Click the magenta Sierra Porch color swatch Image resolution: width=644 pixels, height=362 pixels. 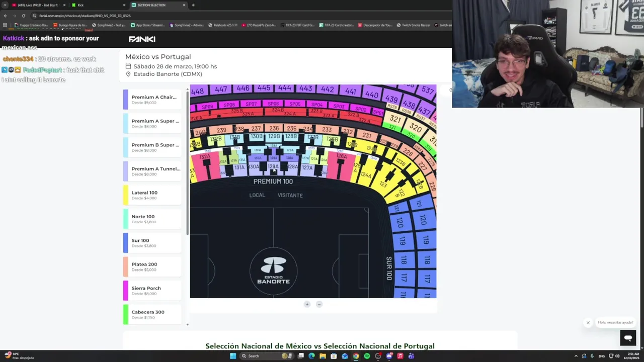click(126, 291)
